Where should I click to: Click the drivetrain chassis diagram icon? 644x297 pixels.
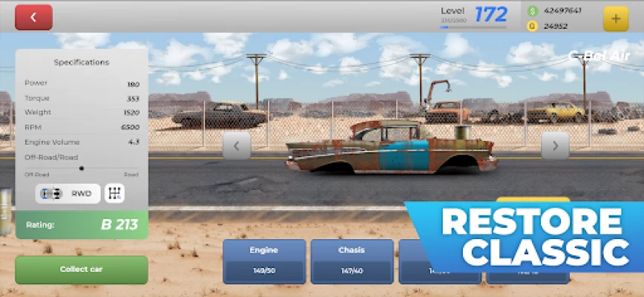[x=51, y=193]
